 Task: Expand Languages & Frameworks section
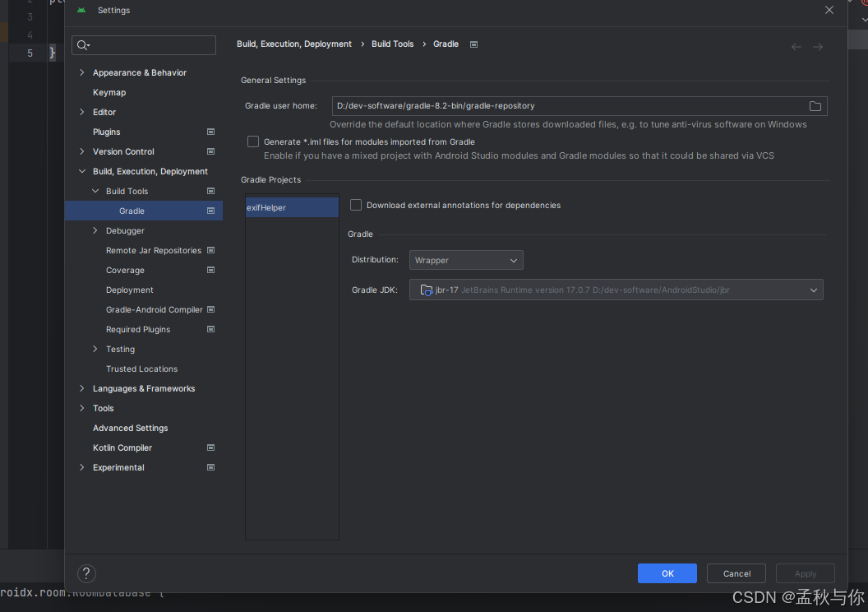(x=82, y=388)
